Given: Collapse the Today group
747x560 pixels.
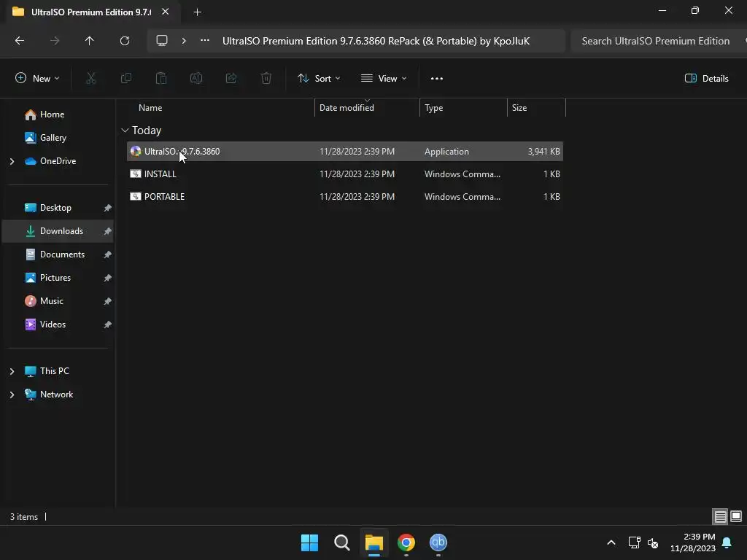Looking at the screenshot, I should click(x=125, y=131).
